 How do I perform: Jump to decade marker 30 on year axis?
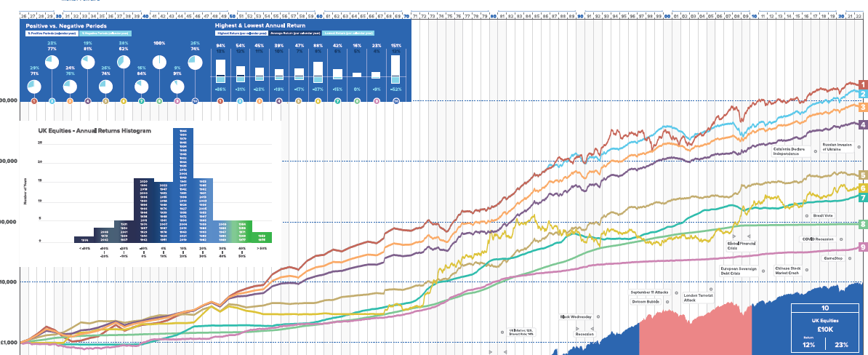[59, 17]
